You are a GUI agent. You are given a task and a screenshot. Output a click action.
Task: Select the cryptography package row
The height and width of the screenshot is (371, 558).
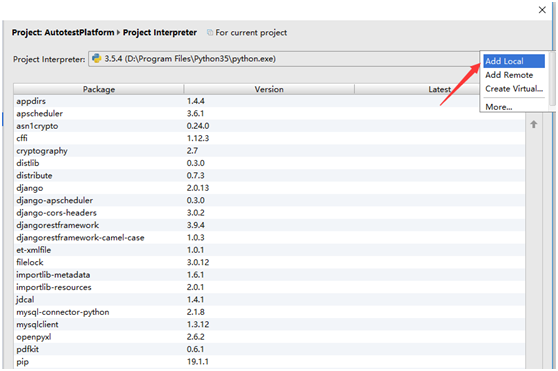pyautogui.click(x=269, y=150)
